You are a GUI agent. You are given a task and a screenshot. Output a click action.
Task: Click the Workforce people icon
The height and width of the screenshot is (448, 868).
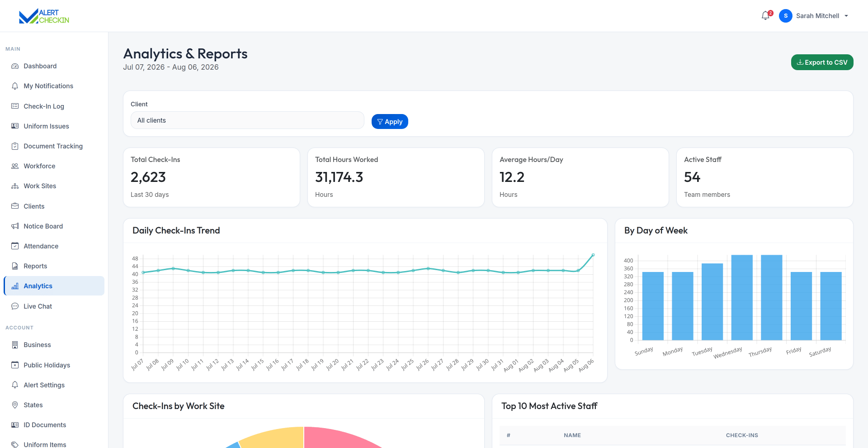pos(15,166)
